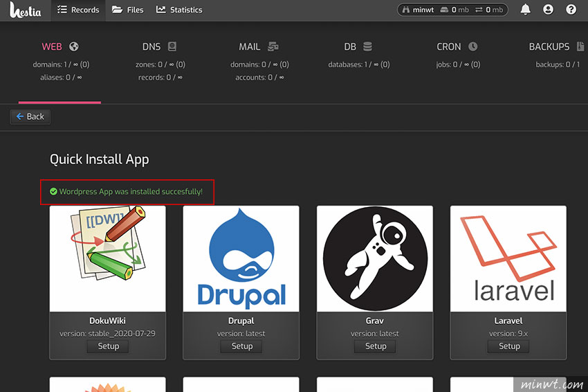Open the user profile icon
This screenshot has width=588, height=392.
click(x=549, y=10)
